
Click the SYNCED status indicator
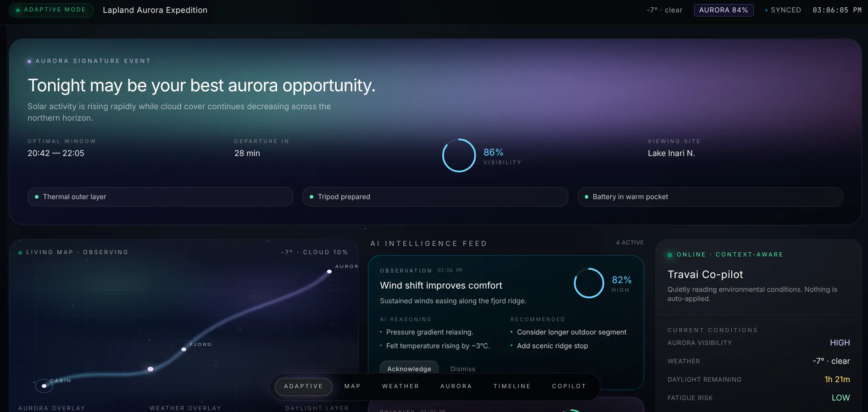point(783,10)
